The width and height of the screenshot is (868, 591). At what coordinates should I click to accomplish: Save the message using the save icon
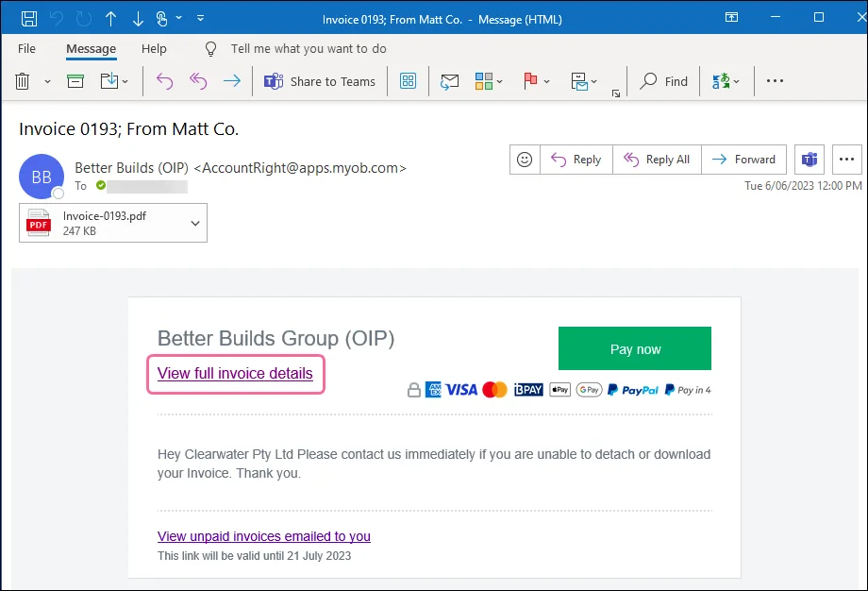coord(27,18)
